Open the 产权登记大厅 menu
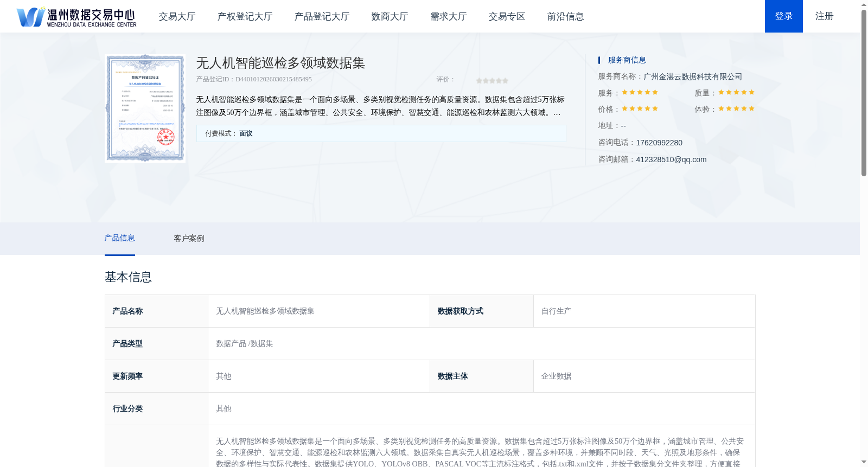This screenshot has width=868, height=467. point(245,16)
